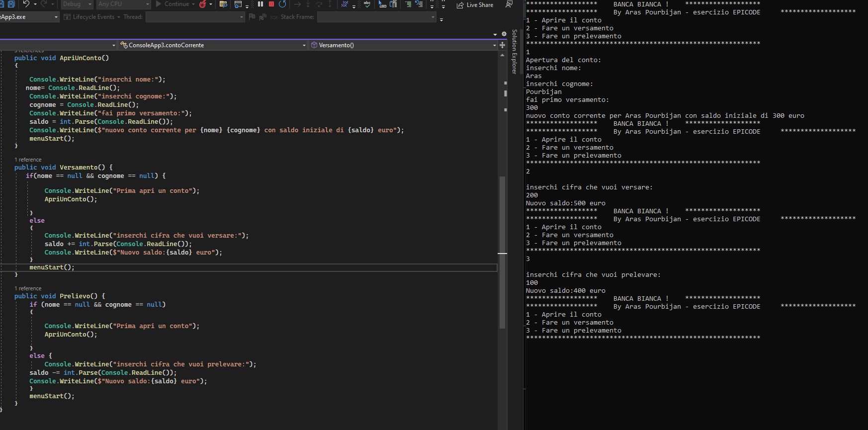Pause execution with Break All button
868x430 pixels.
260,4
